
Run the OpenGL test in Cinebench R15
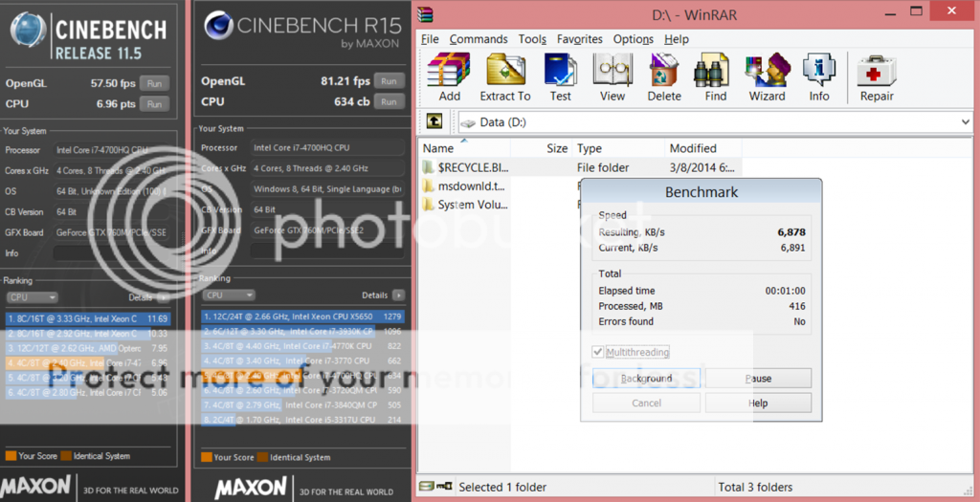(388, 81)
